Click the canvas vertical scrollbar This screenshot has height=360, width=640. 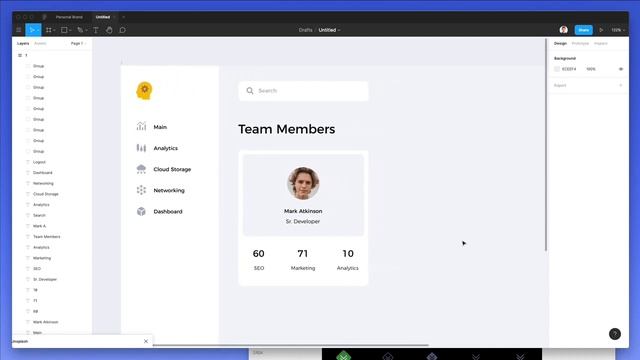pos(546,145)
